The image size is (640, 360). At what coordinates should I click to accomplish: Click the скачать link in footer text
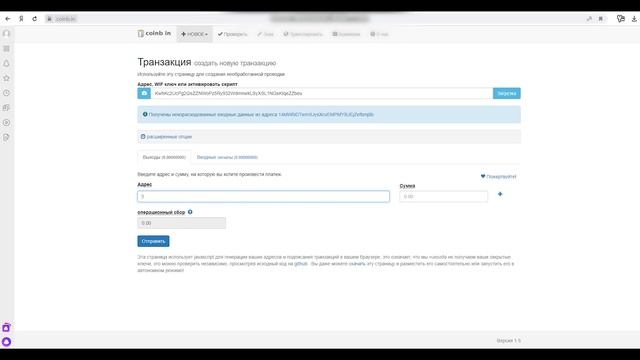pos(357,264)
